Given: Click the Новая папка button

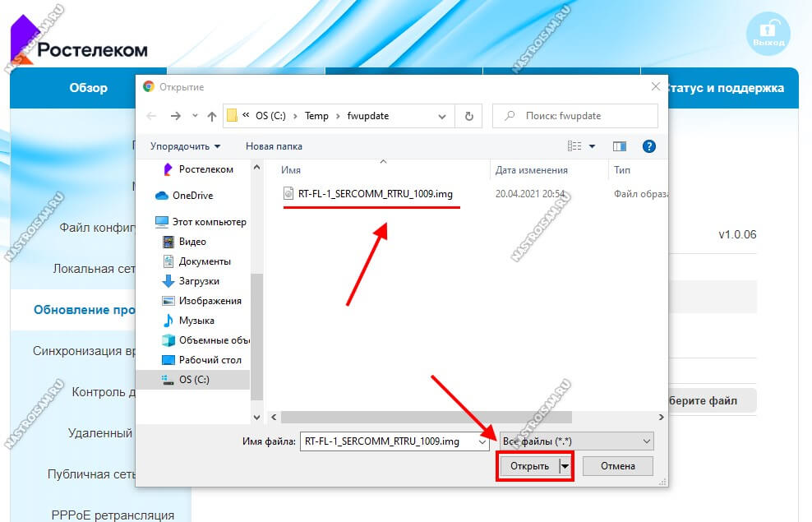Looking at the screenshot, I should point(274,146).
